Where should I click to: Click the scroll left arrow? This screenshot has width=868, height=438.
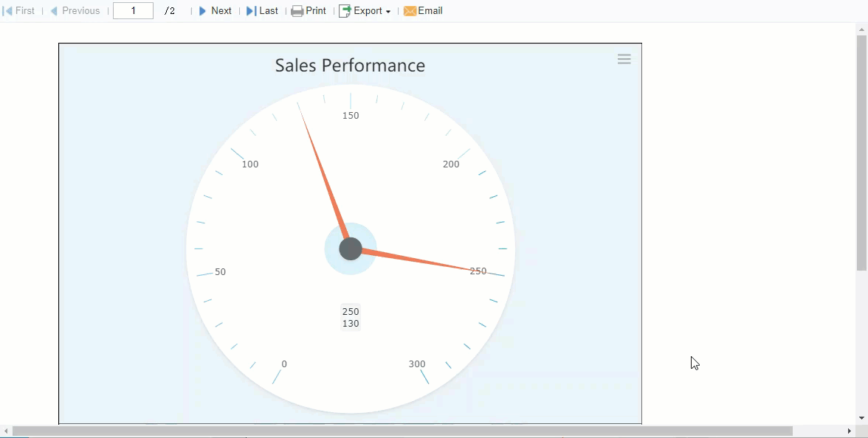pos(6,431)
